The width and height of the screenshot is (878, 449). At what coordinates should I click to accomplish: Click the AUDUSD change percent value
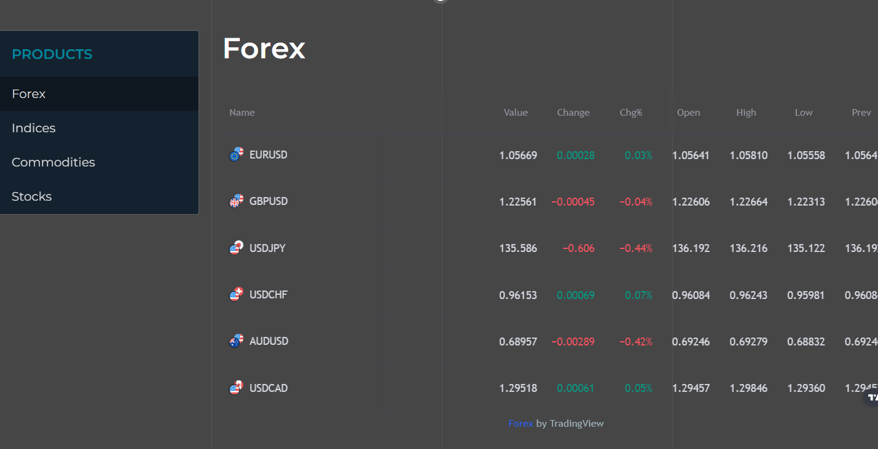635,342
